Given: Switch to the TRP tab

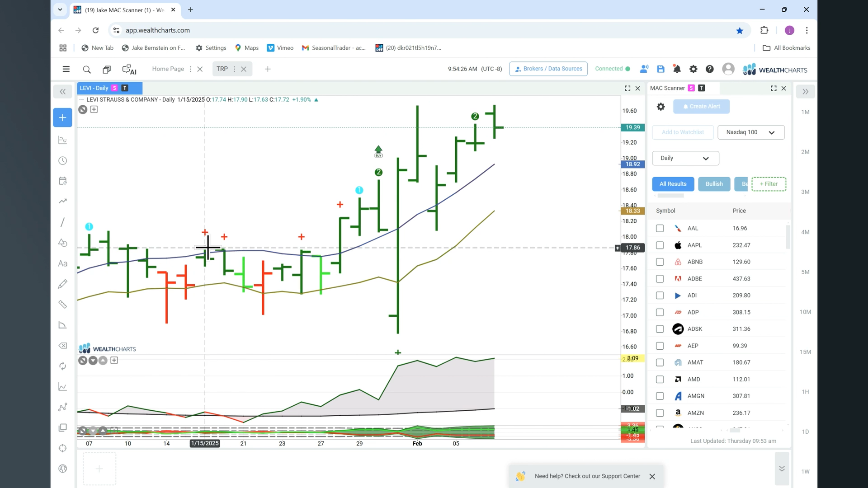Looking at the screenshot, I should (x=222, y=69).
